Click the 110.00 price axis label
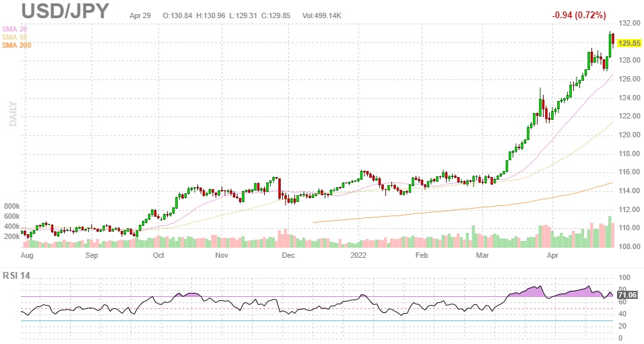This screenshot has height=344, width=644. click(x=631, y=228)
